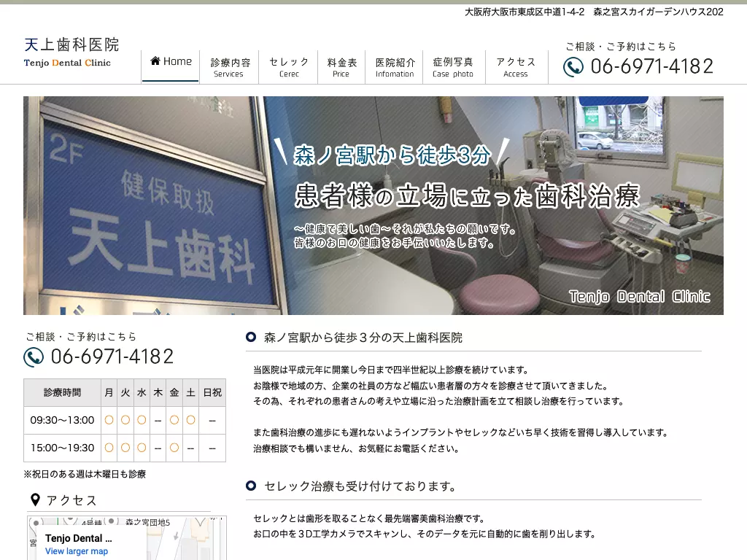The image size is (747, 560).
Task: Click the embedded Google map preview
Action: click(127, 538)
